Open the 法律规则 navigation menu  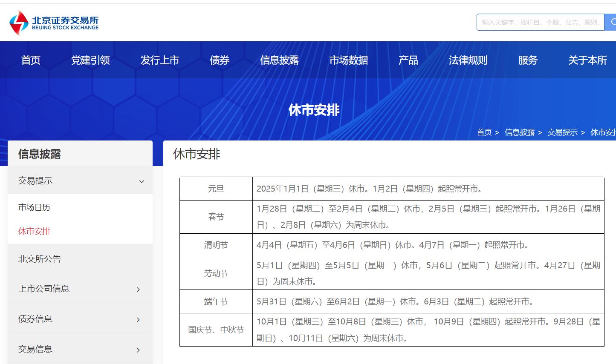[x=468, y=60]
